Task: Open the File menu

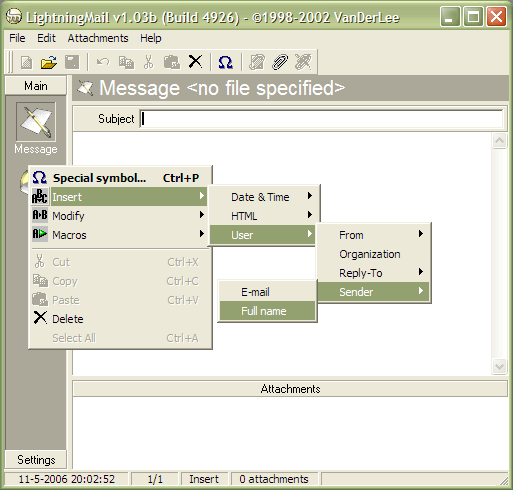Action: click(17, 38)
